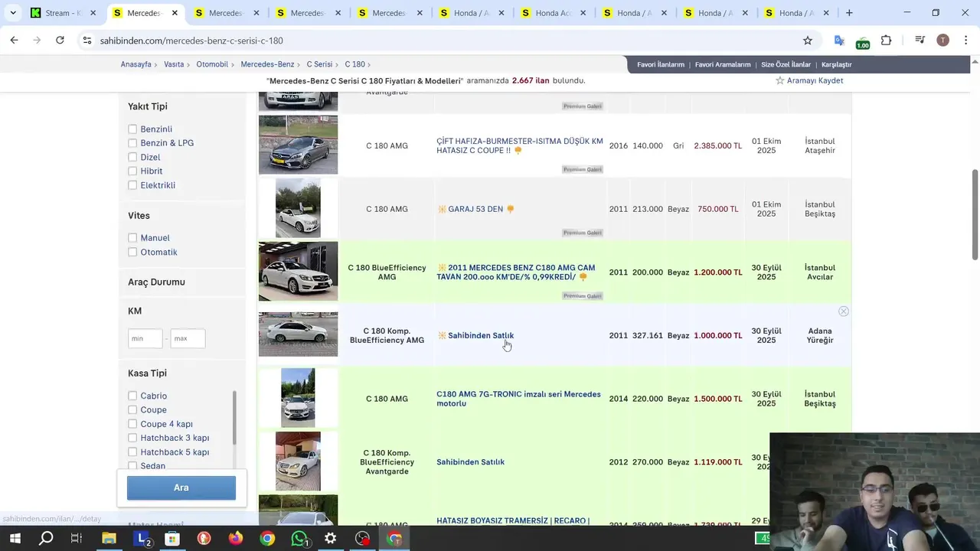Open File Explorer from taskbar
This screenshot has height=551, width=980.
click(x=109, y=539)
